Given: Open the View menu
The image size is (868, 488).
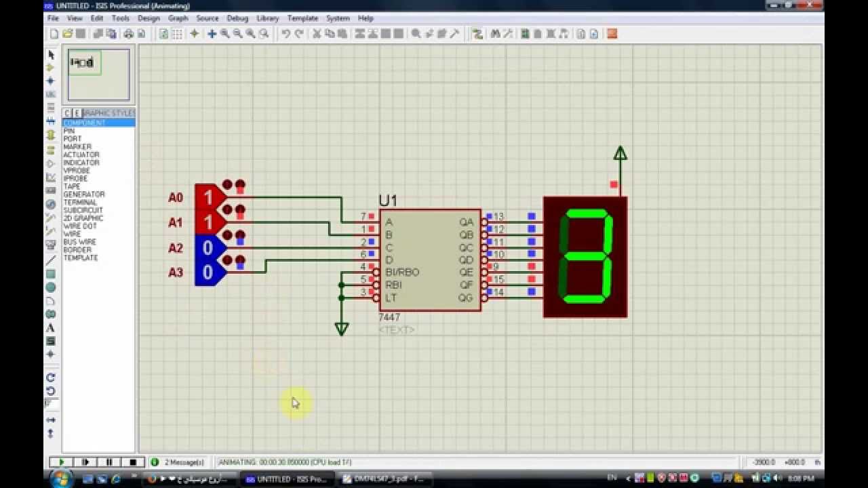Looking at the screenshot, I should [75, 18].
